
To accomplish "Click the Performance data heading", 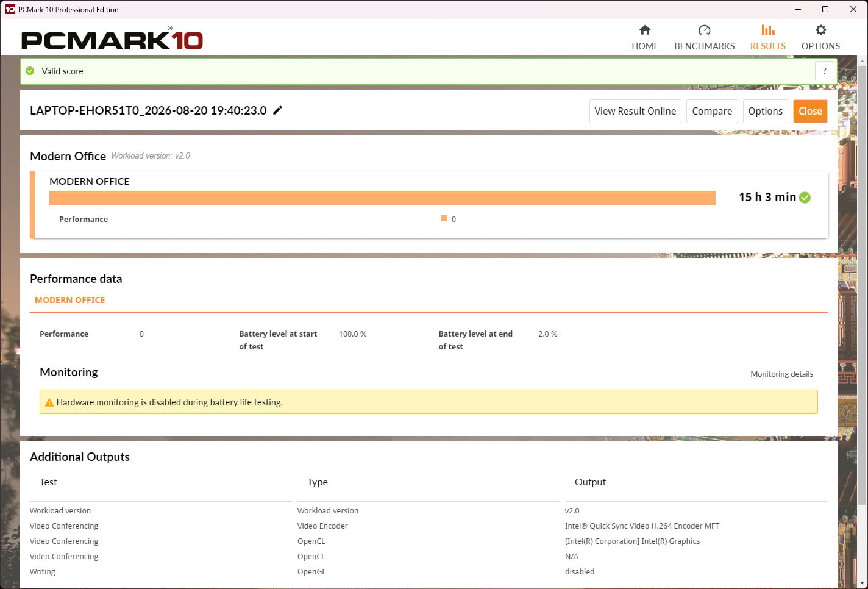I will tap(76, 279).
